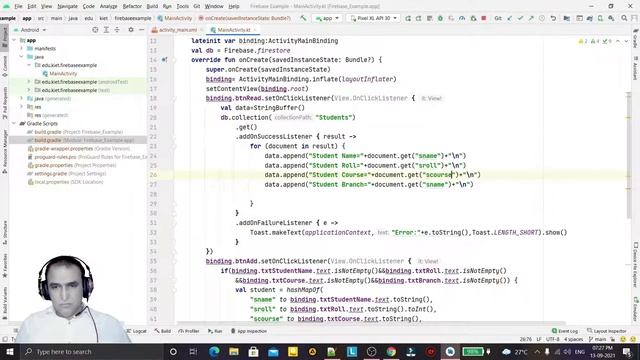Open the Refactor menu

[132, 6]
